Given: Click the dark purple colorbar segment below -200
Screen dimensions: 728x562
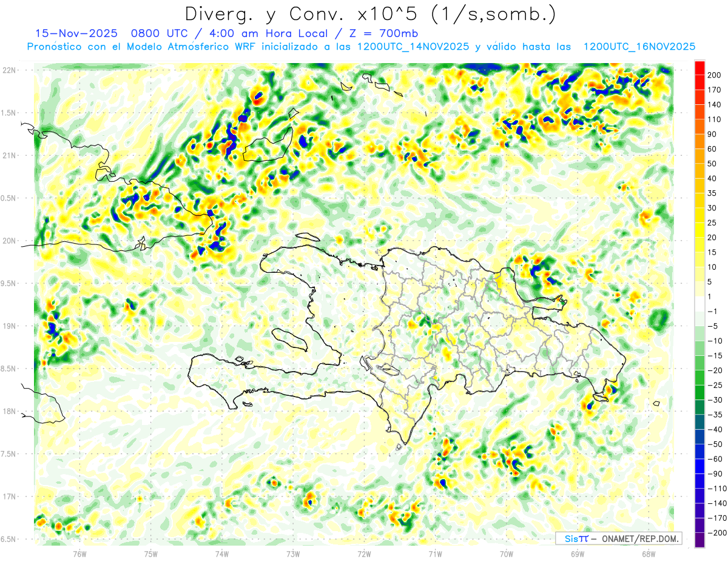Looking at the screenshot, I should pyautogui.click(x=699, y=540).
